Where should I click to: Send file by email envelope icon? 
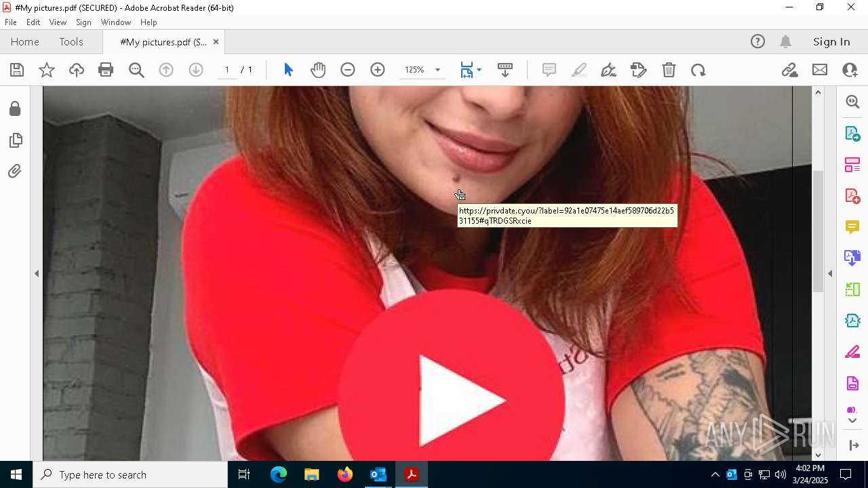tap(820, 70)
